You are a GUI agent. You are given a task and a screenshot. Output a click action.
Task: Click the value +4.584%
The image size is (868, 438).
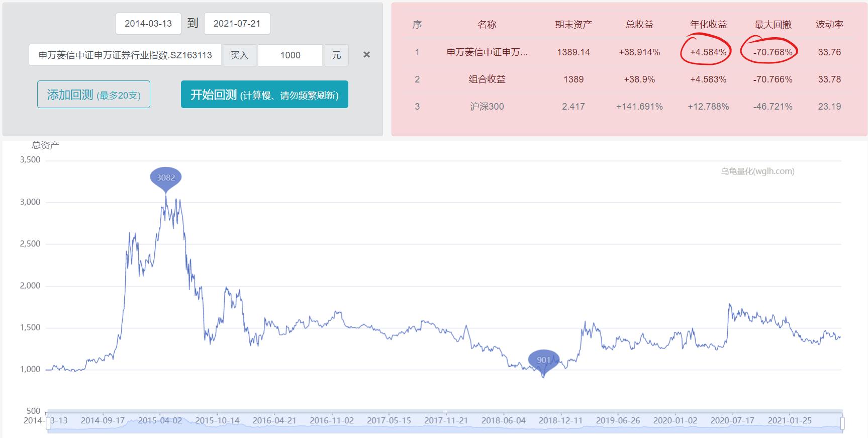point(708,52)
